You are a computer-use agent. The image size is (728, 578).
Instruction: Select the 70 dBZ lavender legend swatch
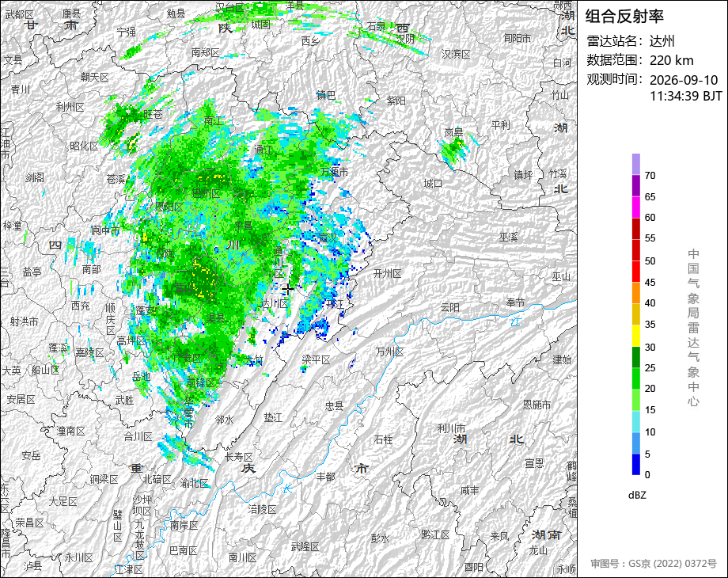[635, 164]
